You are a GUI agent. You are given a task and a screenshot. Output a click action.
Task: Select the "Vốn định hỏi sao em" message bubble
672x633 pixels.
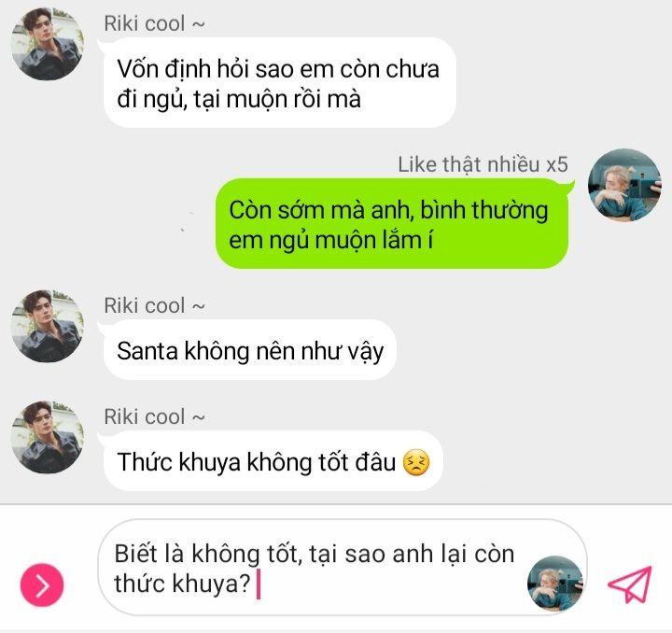point(279,82)
